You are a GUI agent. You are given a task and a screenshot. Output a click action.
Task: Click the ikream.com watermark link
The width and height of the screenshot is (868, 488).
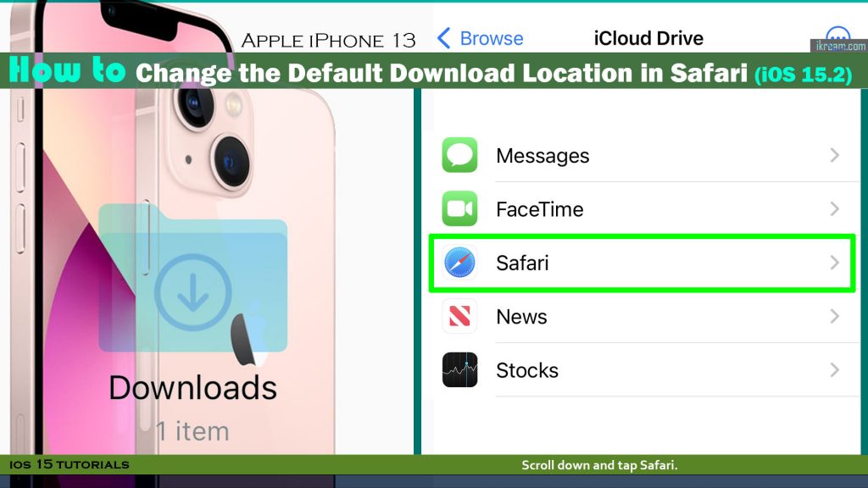[840, 47]
